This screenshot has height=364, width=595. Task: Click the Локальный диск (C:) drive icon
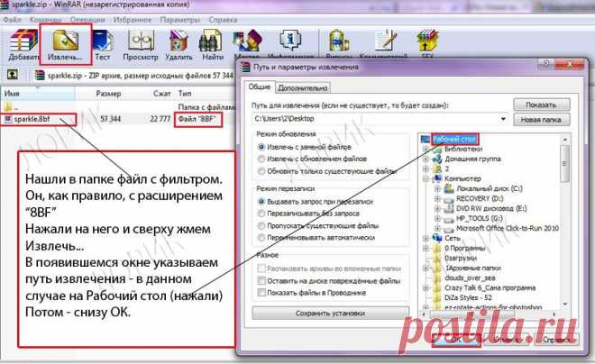(x=449, y=188)
